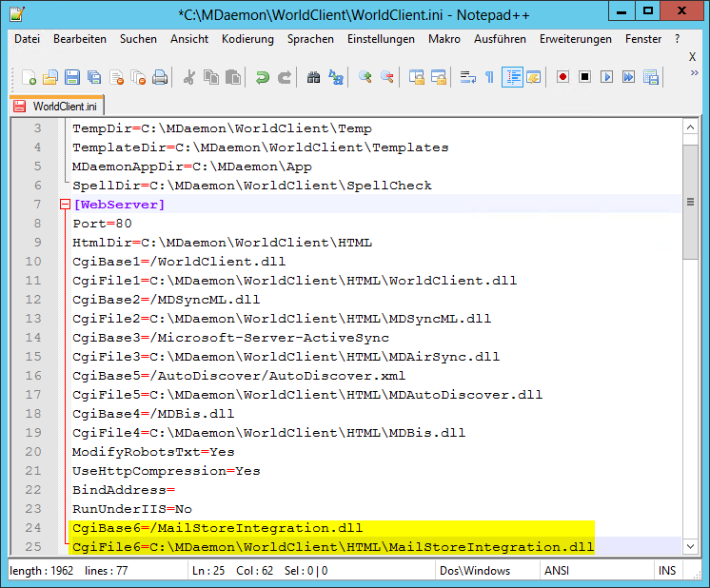Click the X below the question mark menu
This screenshot has height=588, width=710.
point(692,57)
